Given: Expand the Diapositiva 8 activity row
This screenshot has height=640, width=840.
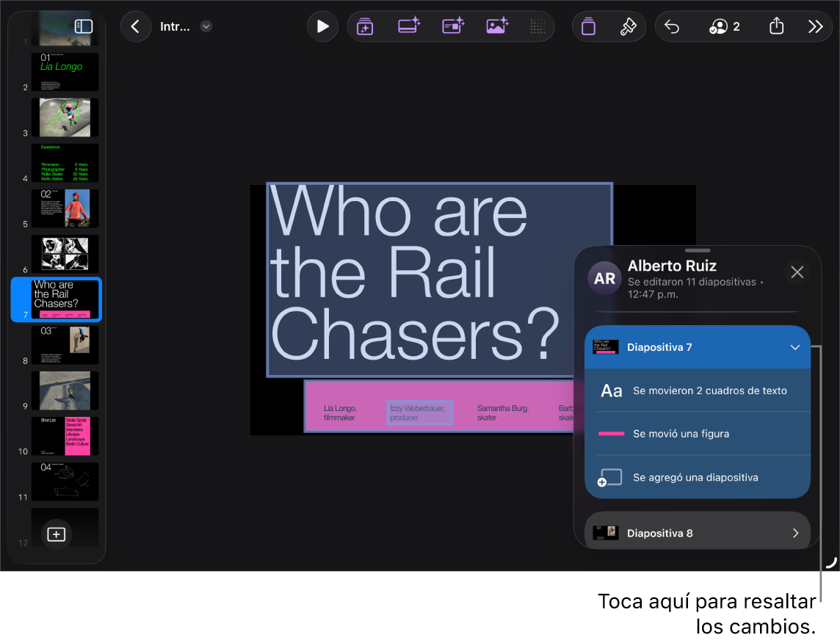Looking at the screenshot, I should pos(794,534).
